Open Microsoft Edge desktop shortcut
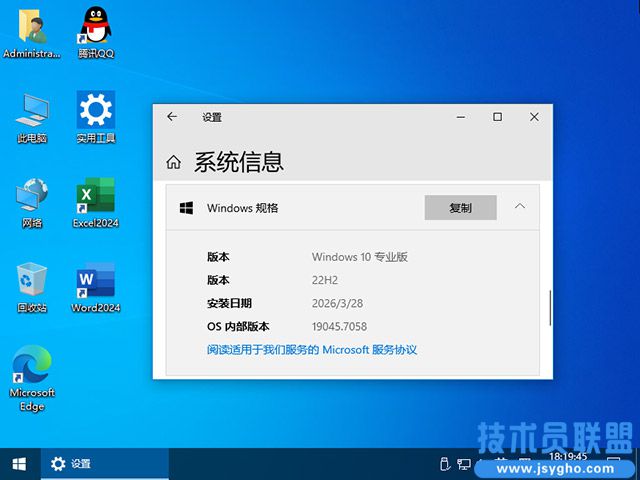 (x=32, y=379)
